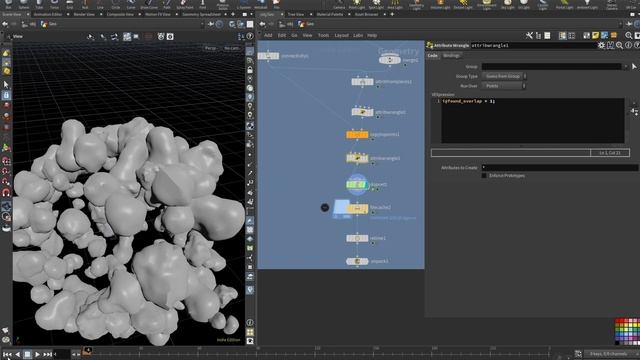This screenshot has height=360, width=640.
Task: Toggle viewport pin icon in scene view path bar
Action: point(211,24)
